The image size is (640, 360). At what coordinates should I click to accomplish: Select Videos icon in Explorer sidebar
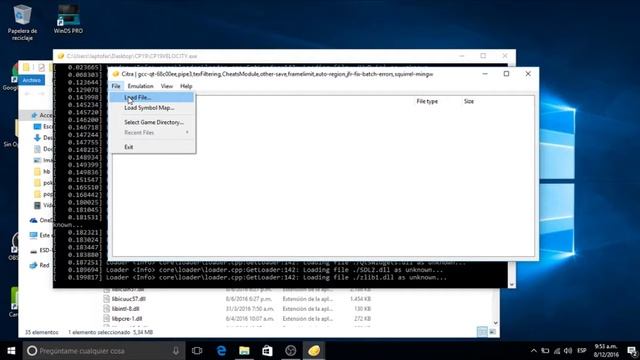click(x=37, y=205)
